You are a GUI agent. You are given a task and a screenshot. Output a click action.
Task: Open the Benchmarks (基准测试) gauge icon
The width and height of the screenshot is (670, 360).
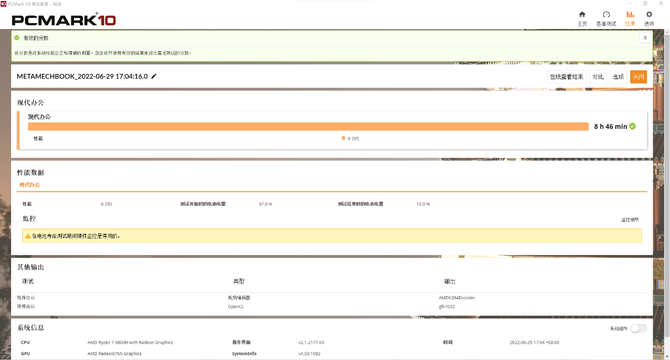[x=606, y=18]
